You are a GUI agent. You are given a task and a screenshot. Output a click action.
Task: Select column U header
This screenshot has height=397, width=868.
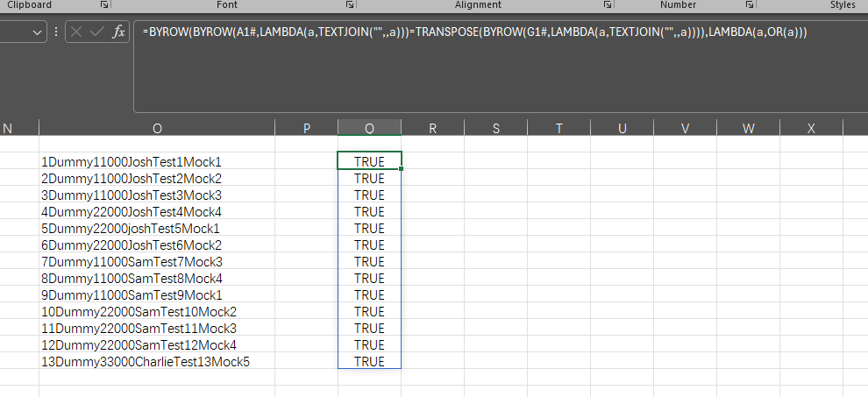[622, 129]
